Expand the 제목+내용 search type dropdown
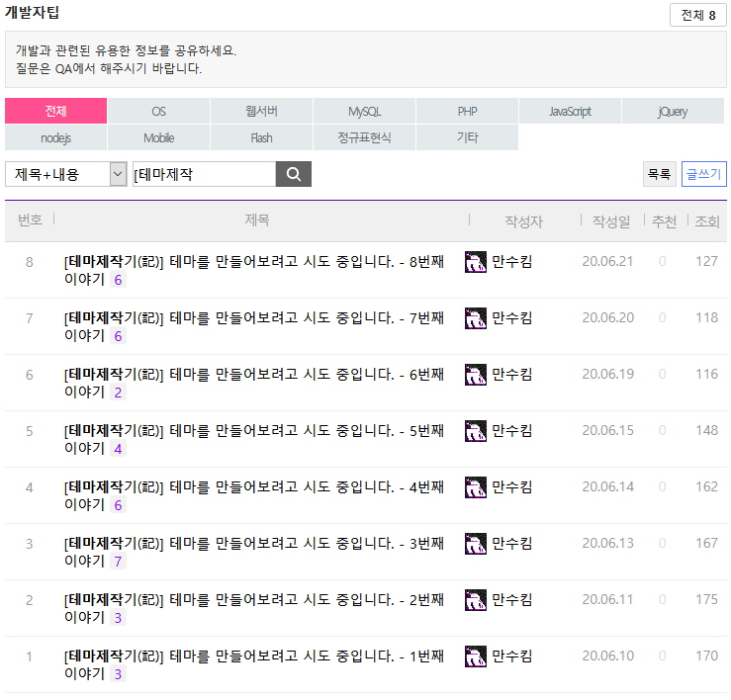The height and width of the screenshot is (700, 731). click(66, 175)
